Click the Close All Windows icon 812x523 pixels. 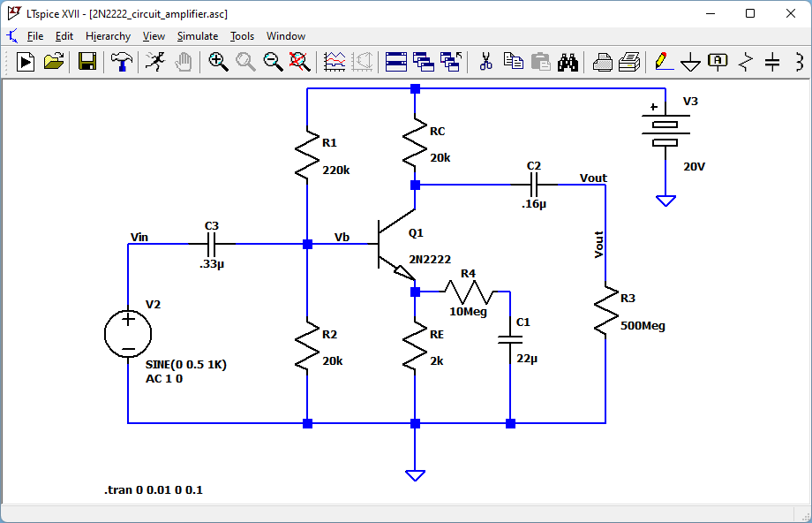point(451,62)
